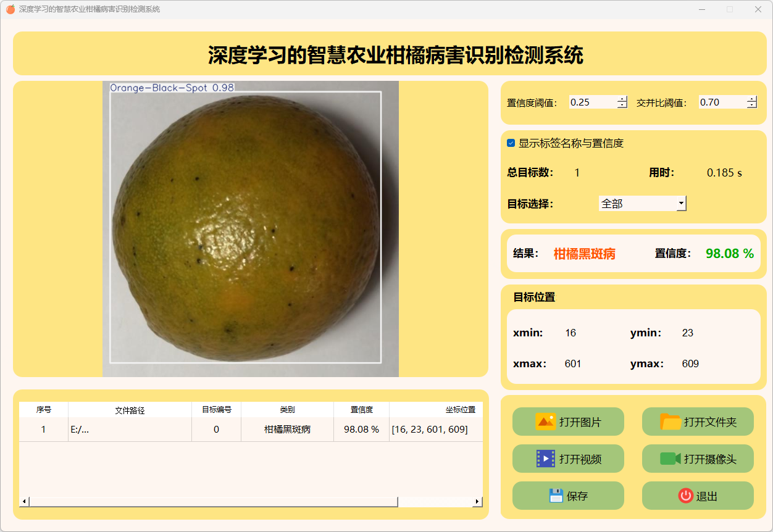Click the Orange-Black-Spot 0.98 label on image
This screenshot has height=532, width=773.
172,88
